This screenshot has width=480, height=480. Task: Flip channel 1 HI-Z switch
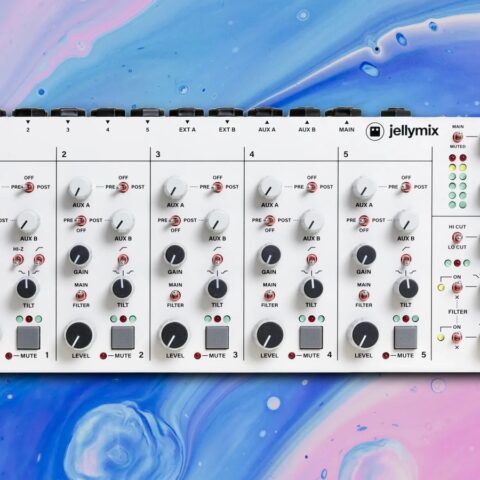18,259
